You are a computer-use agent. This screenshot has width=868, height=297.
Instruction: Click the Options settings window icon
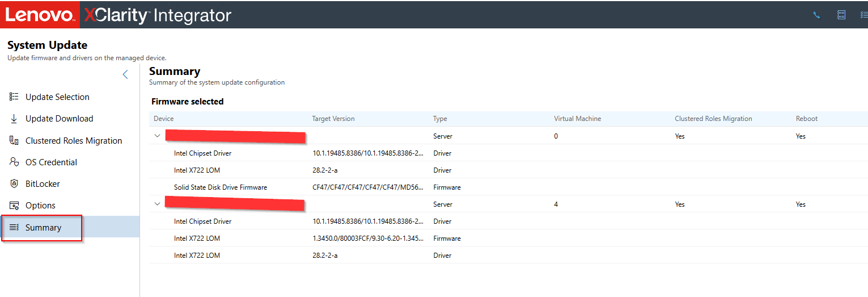point(14,206)
